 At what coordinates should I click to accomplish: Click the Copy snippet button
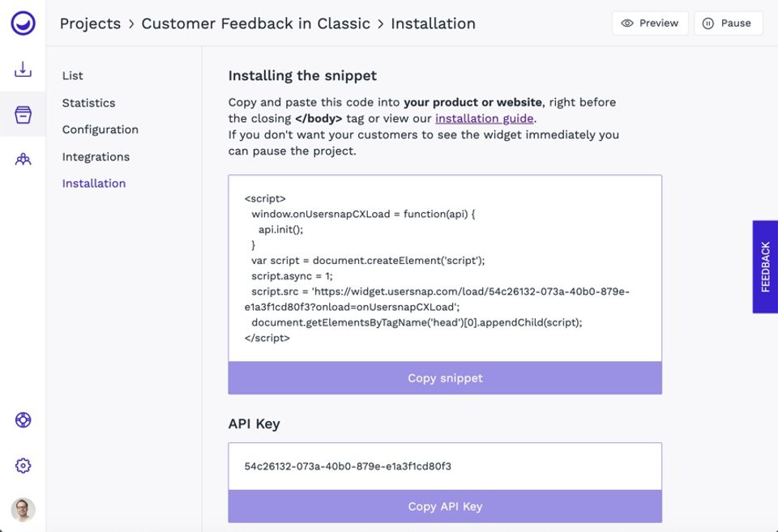coord(445,378)
